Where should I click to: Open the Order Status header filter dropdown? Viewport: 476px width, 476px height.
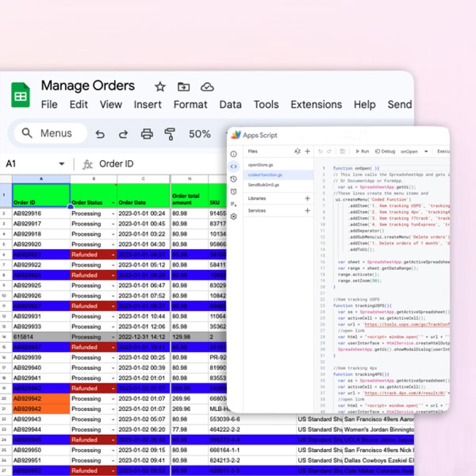[113, 203]
